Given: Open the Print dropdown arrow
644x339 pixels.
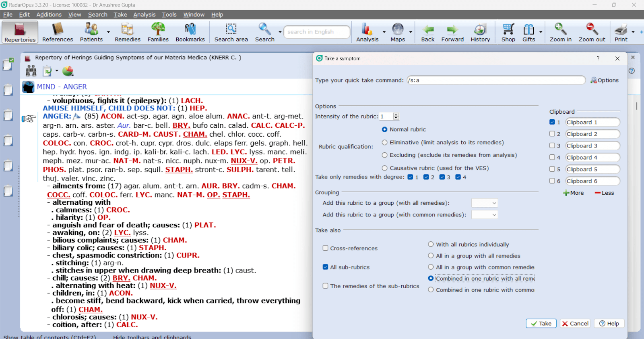Looking at the screenshot, I should click(633, 32).
